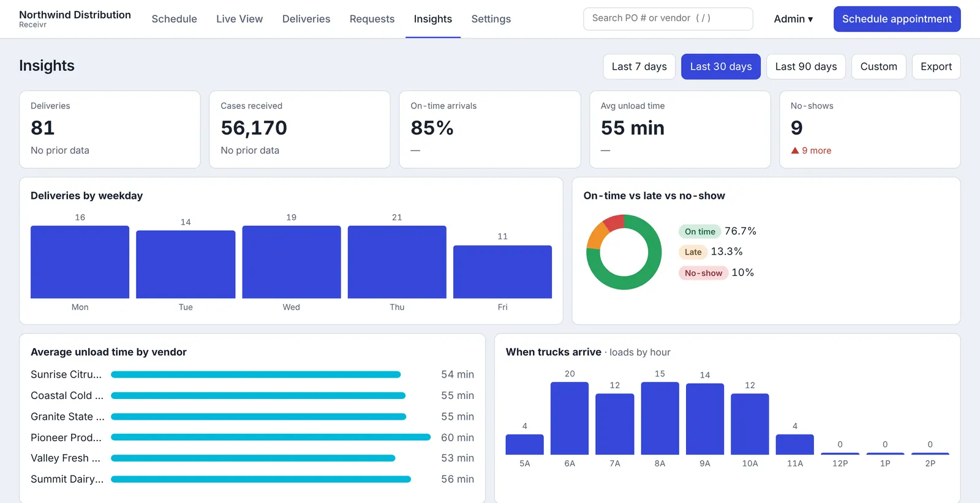Screen dimensions: 980x503
Task: Expand the Admin dropdown menu
Action: click(793, 19)
